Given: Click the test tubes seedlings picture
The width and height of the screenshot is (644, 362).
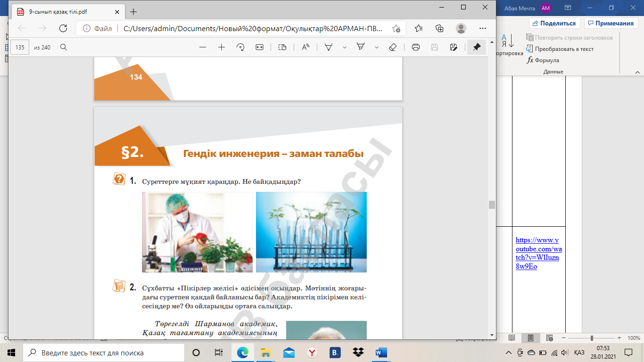Looking at the screenshot, I should coord(311,232).
